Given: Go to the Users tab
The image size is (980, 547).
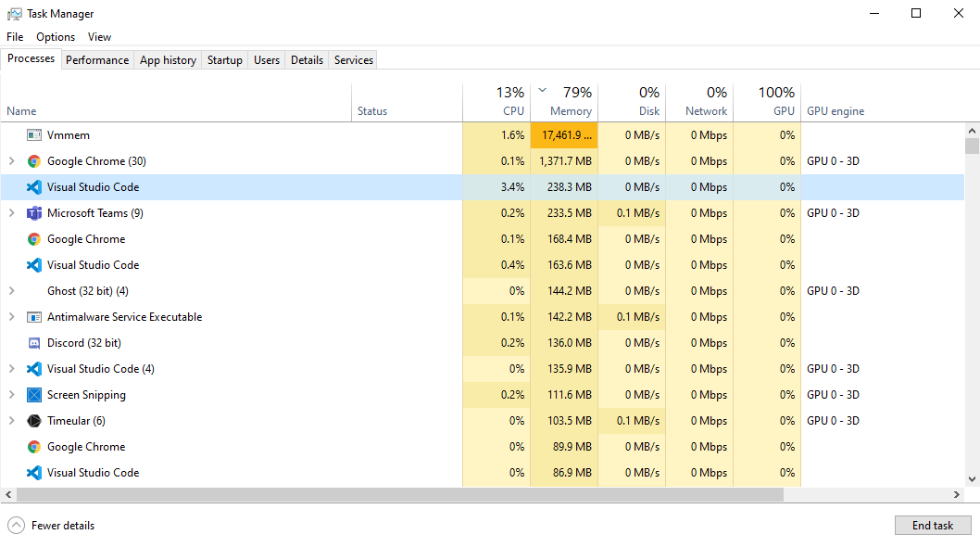Looking at the screenshot, I should click(x=267, y=60).
